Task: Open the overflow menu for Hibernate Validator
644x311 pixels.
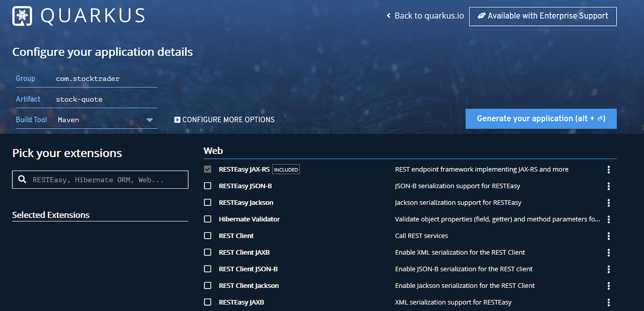Action: point(608,219)
